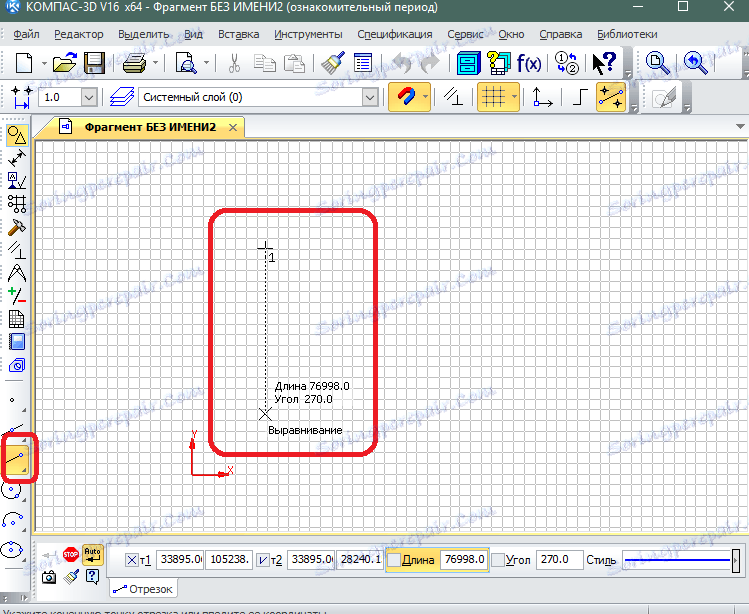Toggle the Длина lock checkbox
The height and width of the screenshot is (614, 749).
coord(394,560)
